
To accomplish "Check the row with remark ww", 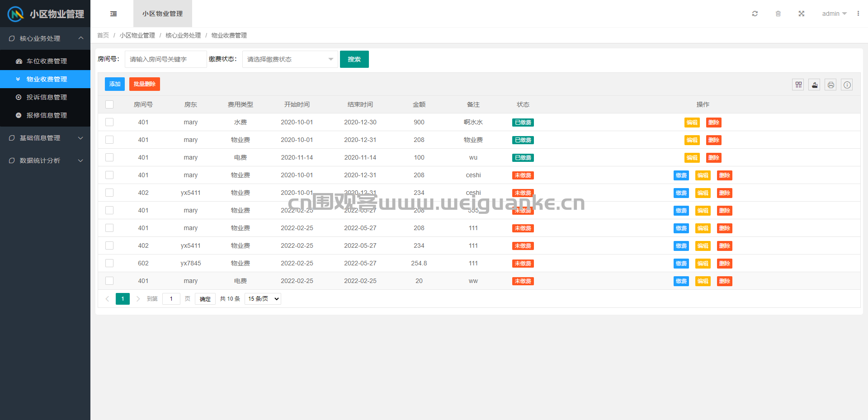I will click(x=109, y=281).
